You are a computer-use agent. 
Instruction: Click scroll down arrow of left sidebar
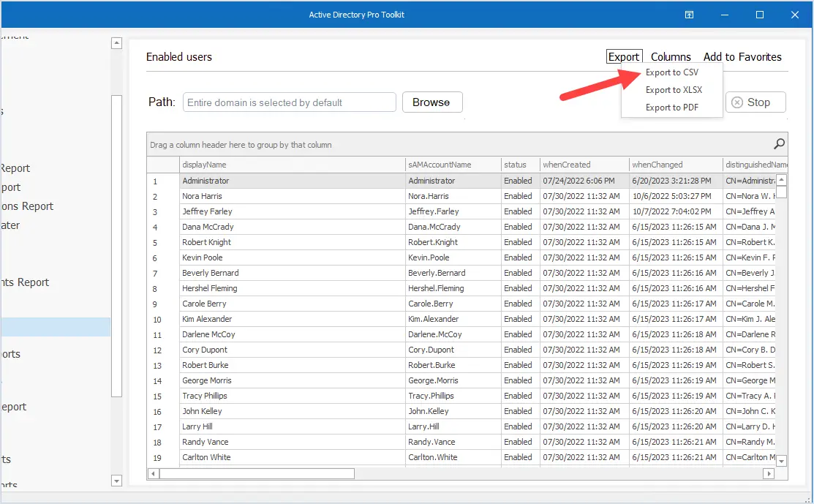117,481
